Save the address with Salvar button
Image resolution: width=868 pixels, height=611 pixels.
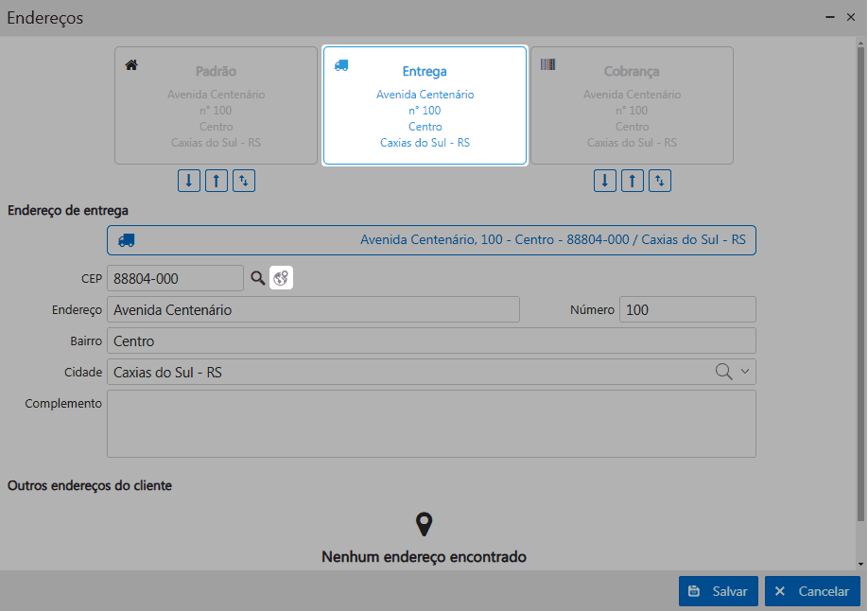719,591
